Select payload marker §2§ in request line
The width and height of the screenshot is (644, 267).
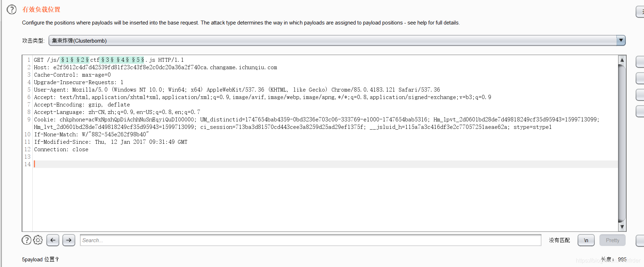[82, 60]
